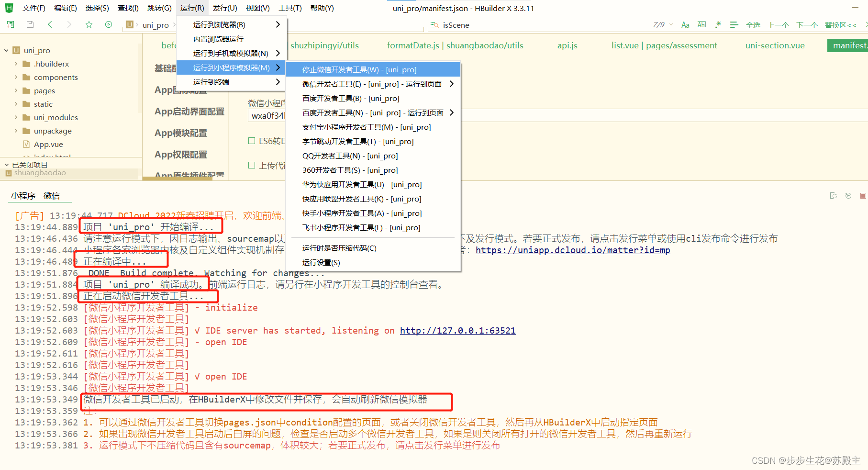Toggle case-sensitive Aa search option

pyautogui.click(x=685, y=25)
